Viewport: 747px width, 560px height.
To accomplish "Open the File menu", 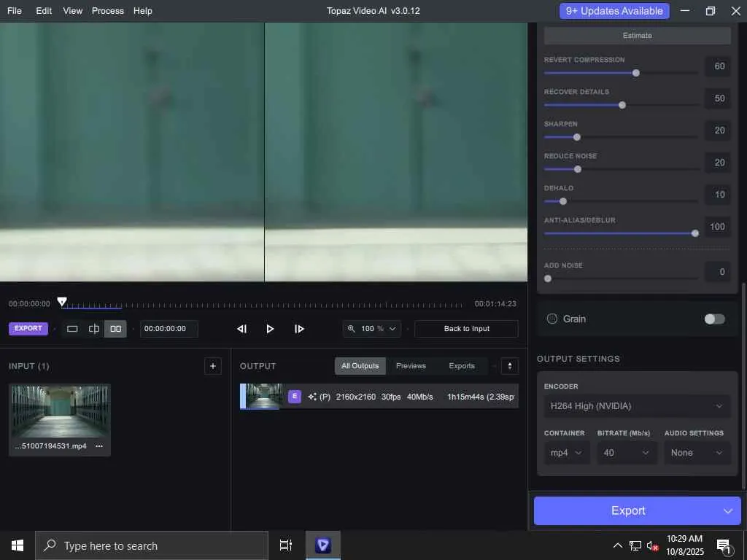I will point(15,10).
